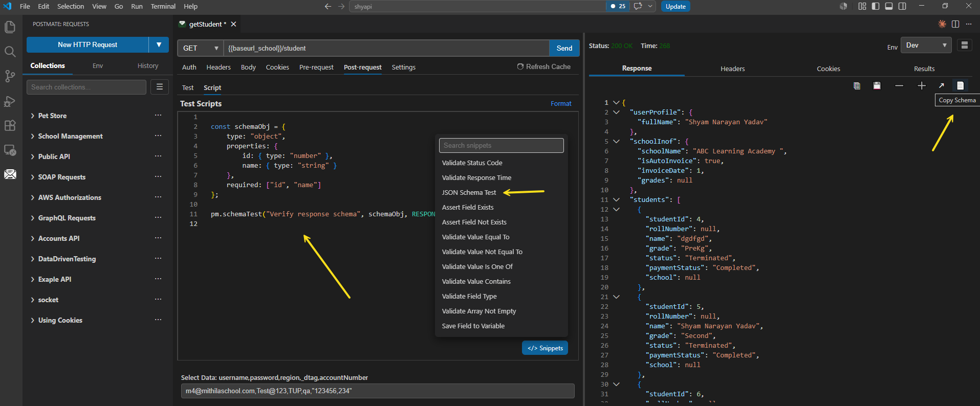Click the collections hamburger menu button

click(x=160, y=87)
